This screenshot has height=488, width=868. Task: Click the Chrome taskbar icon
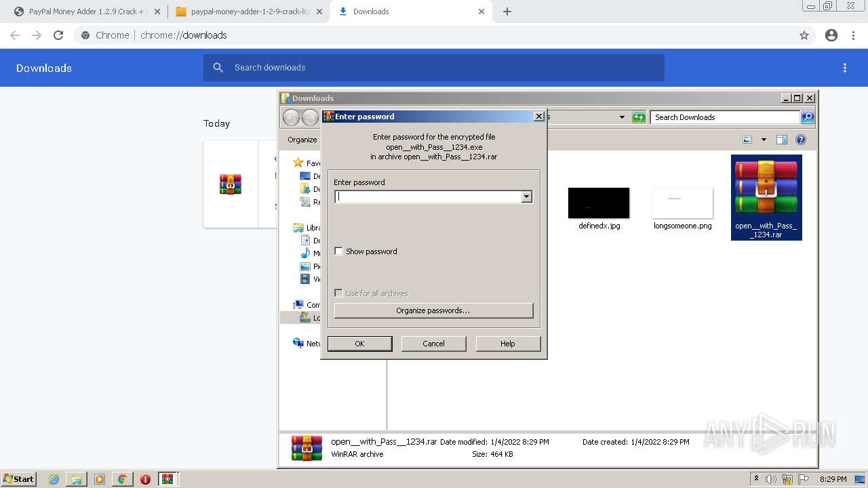click(x=122, y=479)
